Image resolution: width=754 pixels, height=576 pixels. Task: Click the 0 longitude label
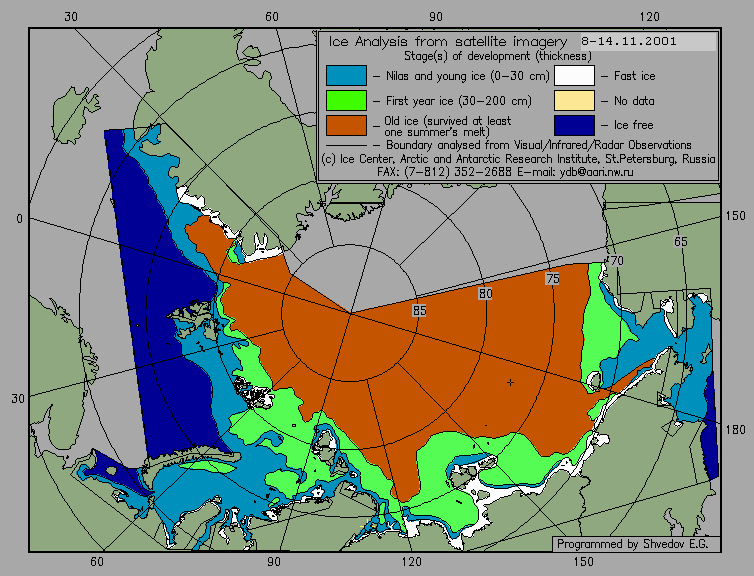(19, 219)
